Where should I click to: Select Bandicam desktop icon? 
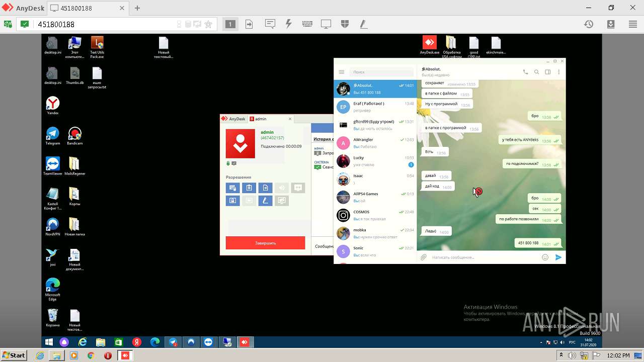(x=74, y=136)
